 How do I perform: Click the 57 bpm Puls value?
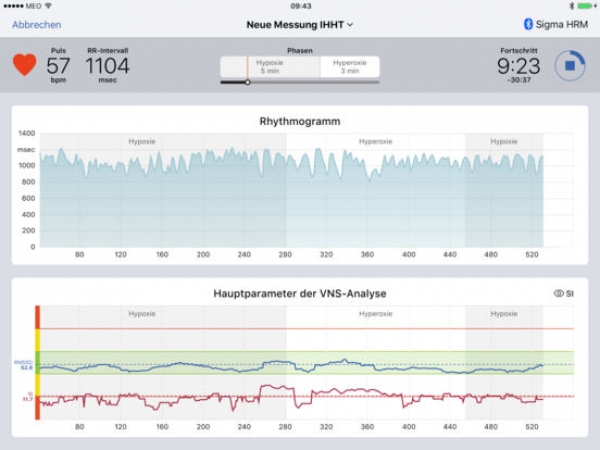(58, 66)
